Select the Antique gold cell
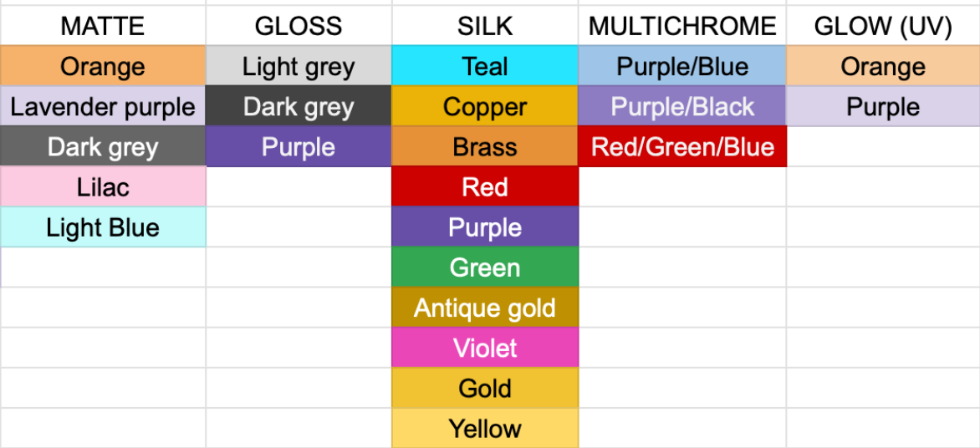 (485, 308)
